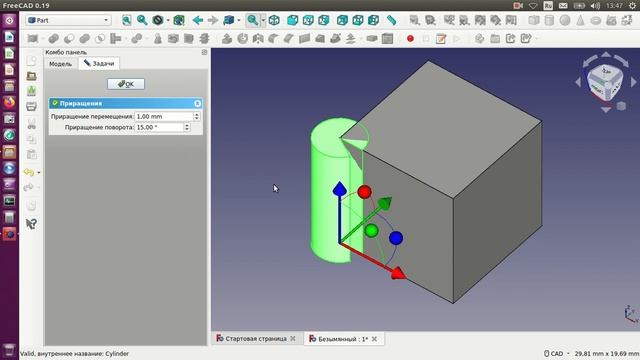
Task: Click the Draw Style icon
Action: point(158,20)
